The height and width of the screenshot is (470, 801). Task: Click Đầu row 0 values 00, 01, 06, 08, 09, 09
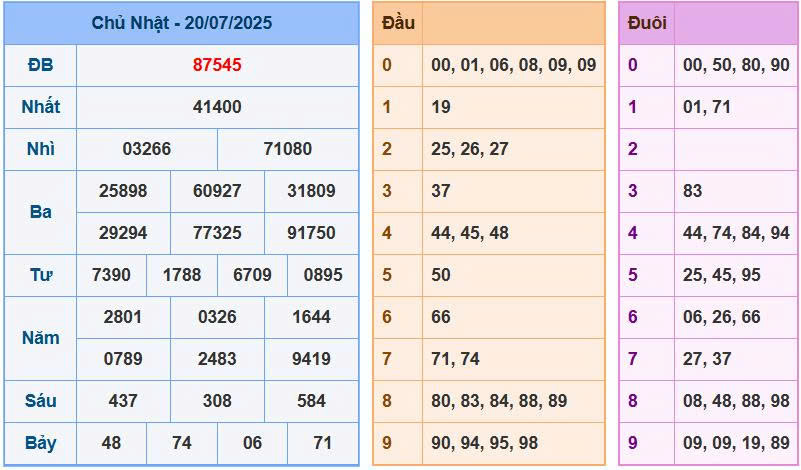click(513, 65)
